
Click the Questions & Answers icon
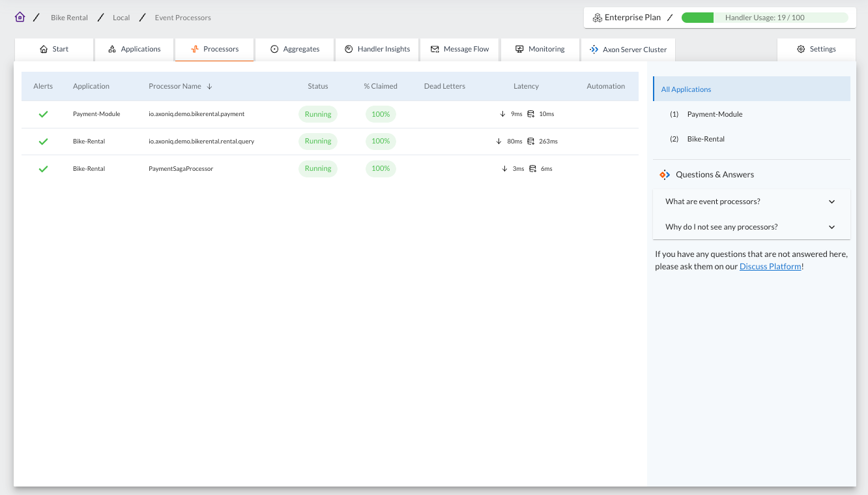(x=664, y=175)
